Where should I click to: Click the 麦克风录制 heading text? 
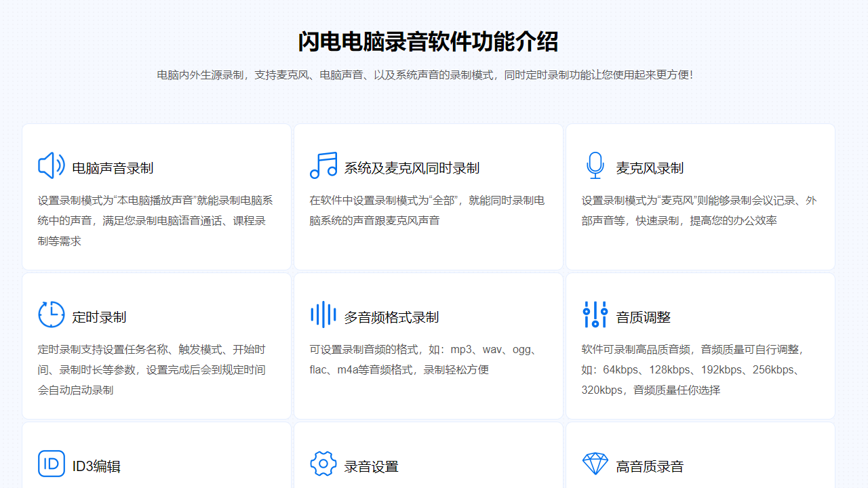point(649,167)
